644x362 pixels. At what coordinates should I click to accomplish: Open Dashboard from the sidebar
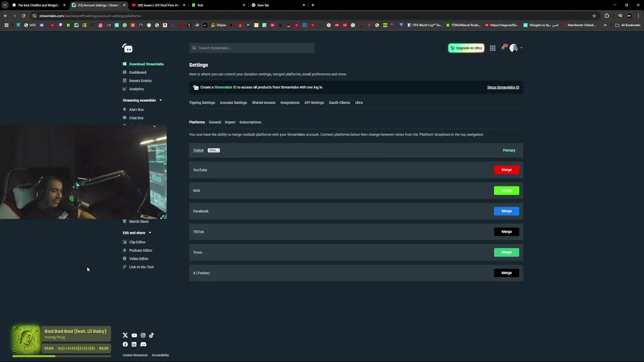tap(137, 72)
